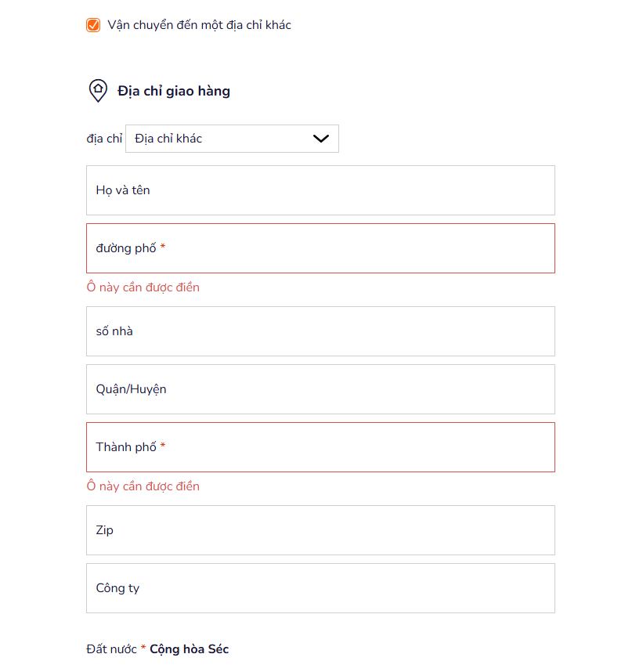This screenshot has width=632, height=672.
Task: Select the 'Công ty' company field
Action: pos(320,588)
